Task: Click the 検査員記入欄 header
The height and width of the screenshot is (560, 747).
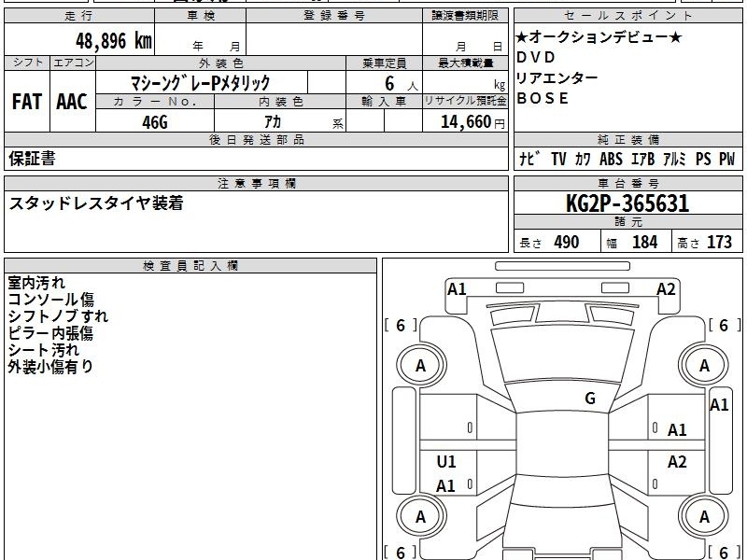Action: pos(190,266)
